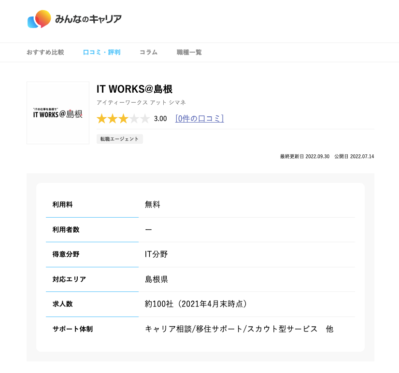Click the 求人数 value text 約100社
This screenshot has height=373, width=399.
(x=159, y=304)
